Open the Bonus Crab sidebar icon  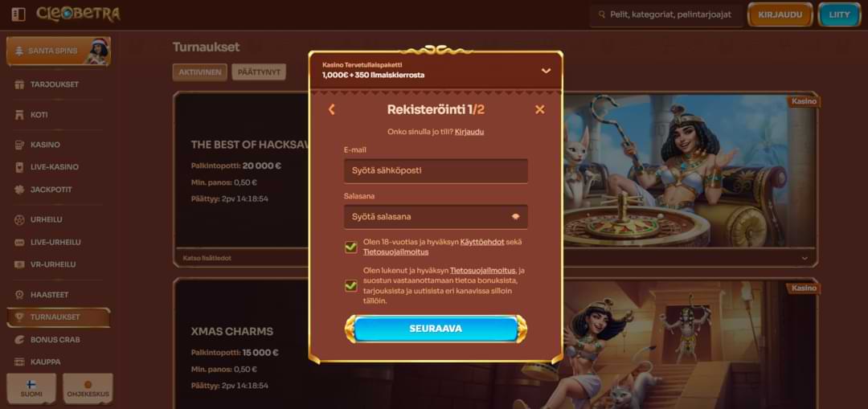[19, 339]
